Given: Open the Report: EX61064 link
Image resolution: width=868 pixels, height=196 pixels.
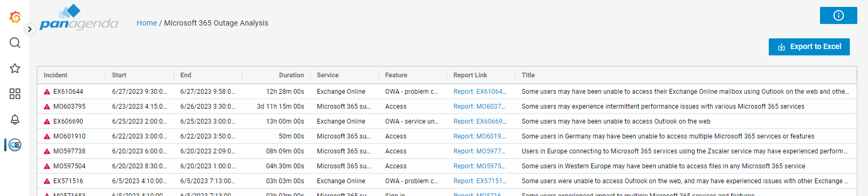Looking at the screenshot, I should click(x=480, y=92).
